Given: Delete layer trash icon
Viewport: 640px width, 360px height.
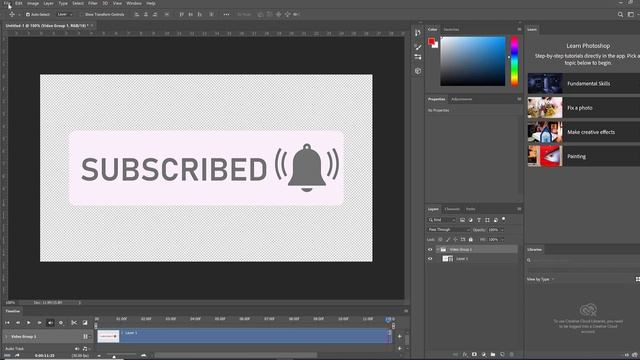Looking at the screenshot, I should pyautogui.click(x=511, y=355).
